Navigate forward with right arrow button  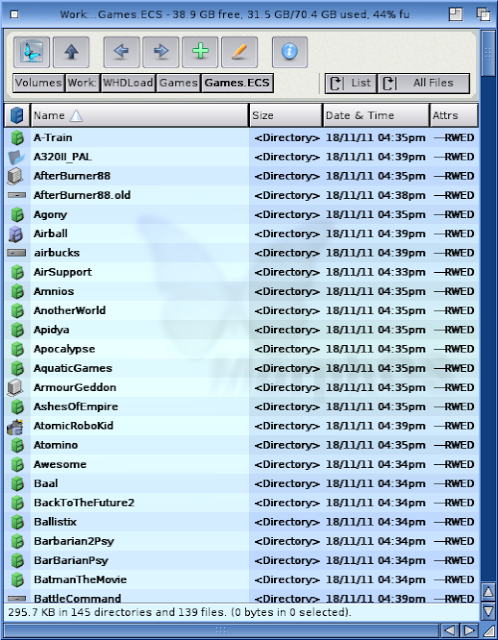(x=160, y=52)
